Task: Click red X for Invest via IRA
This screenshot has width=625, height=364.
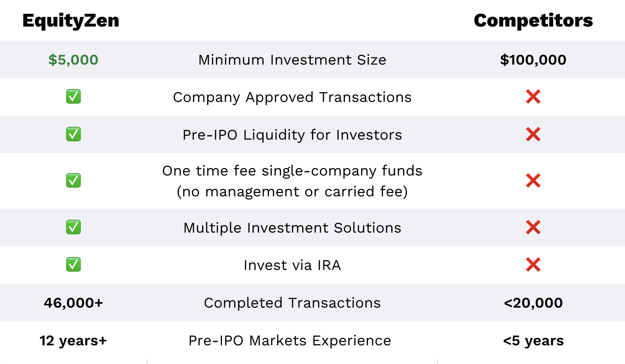Action: (x=533, y=265)
